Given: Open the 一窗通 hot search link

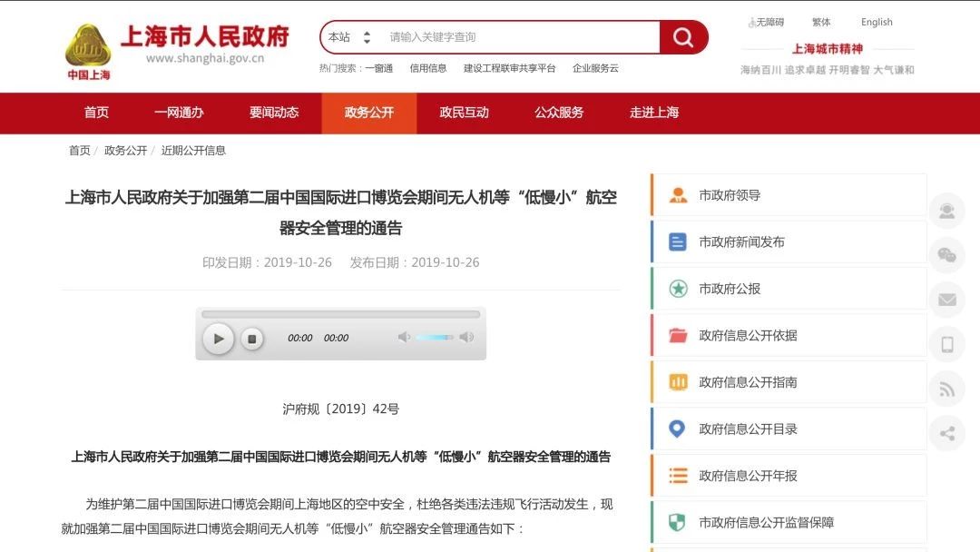Looking at the screenshot, I should coord(378,68).
